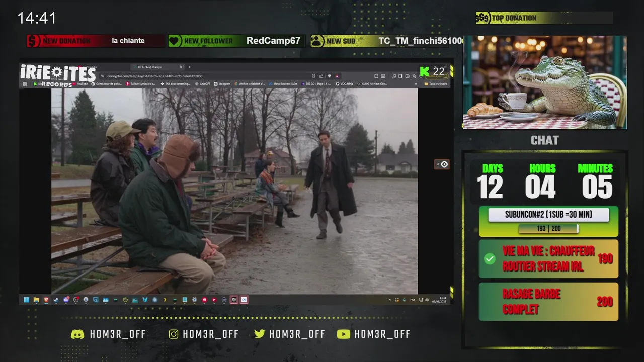Open a new browser tab
The height and width of the screenshot is (362, 644).
189,67
